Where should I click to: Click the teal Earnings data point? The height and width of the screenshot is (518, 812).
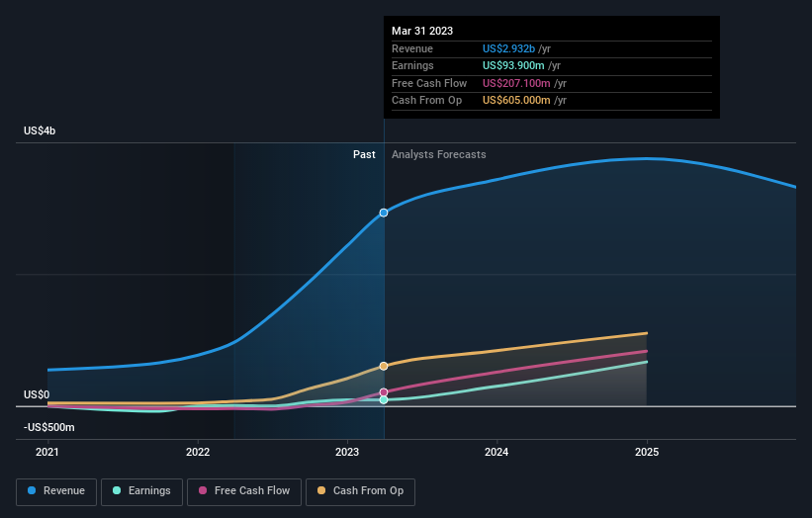384,400
